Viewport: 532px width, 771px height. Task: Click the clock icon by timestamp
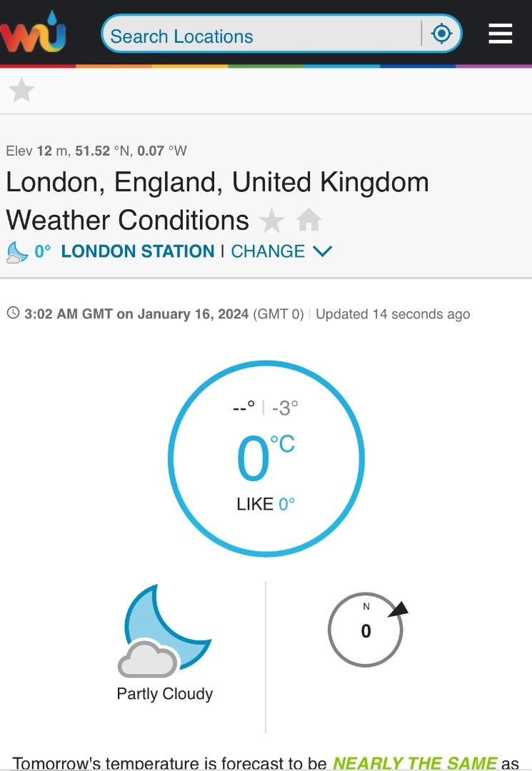[x=13, y=313]
